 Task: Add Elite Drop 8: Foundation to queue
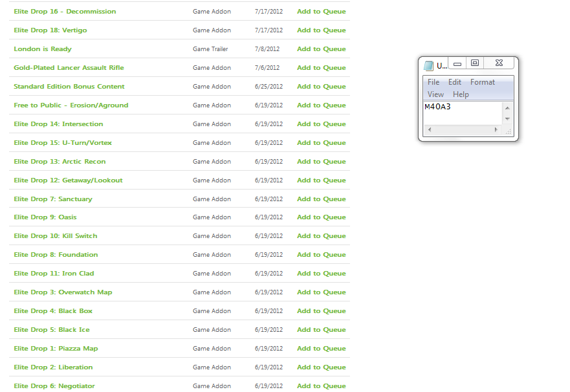click(322, 255)
